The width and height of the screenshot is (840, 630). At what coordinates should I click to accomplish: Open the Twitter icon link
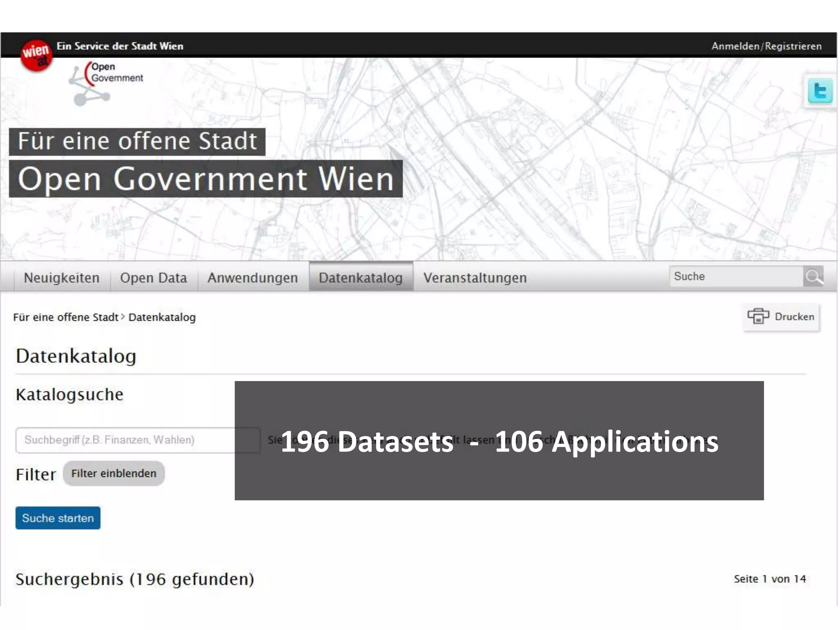click(x=819, y=91)
